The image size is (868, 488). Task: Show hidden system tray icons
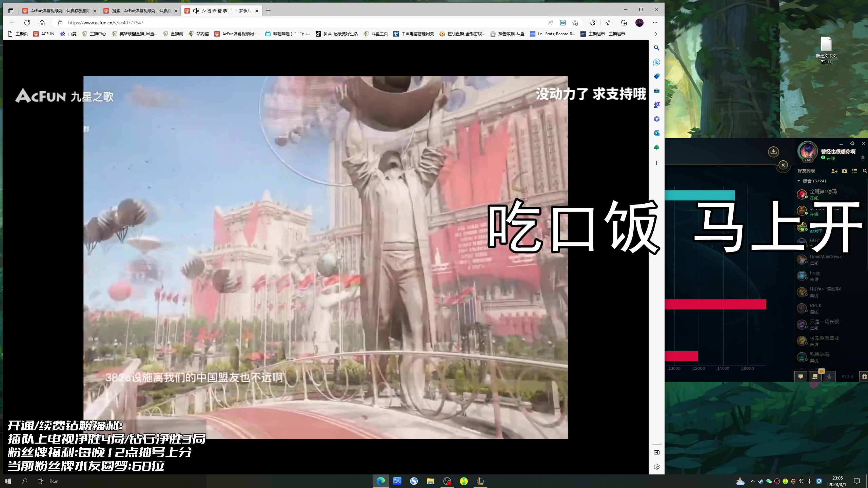(x=753, y=481)
